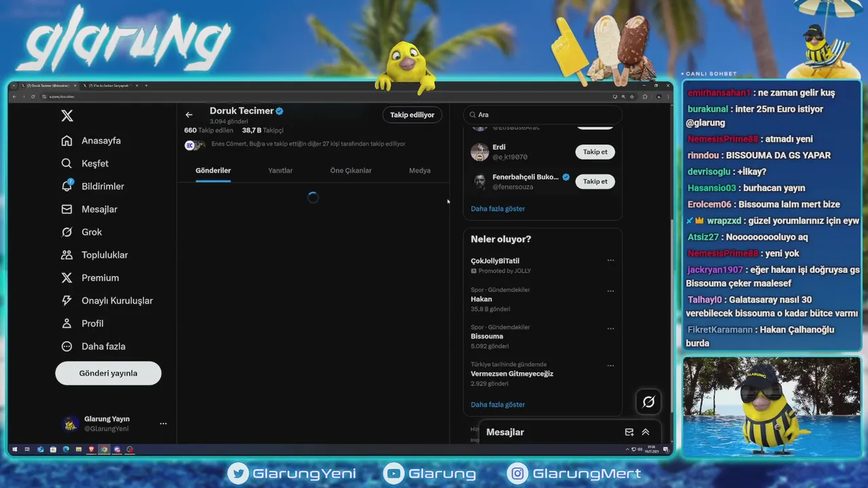Switch to Medya tab
This screenshot has width=868, height=488.
tap(420, 170)
